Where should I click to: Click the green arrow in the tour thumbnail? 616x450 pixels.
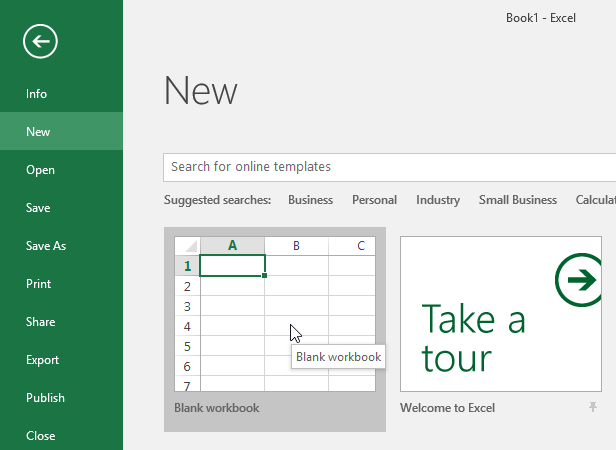pyautogui.click(x=582, y=280)
